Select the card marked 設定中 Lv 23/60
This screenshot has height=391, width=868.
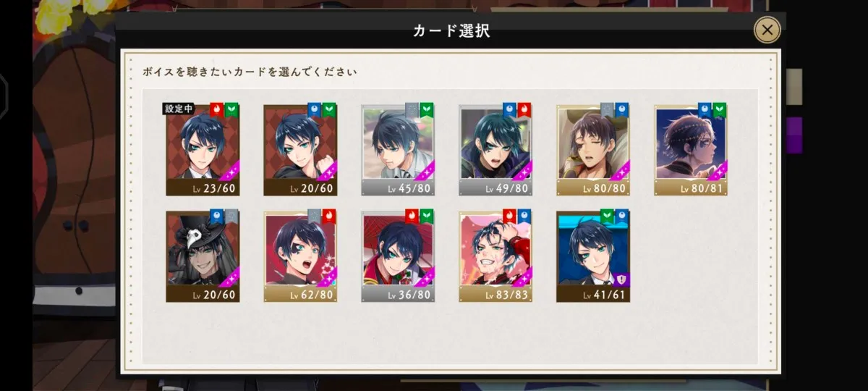click(203, 150)
